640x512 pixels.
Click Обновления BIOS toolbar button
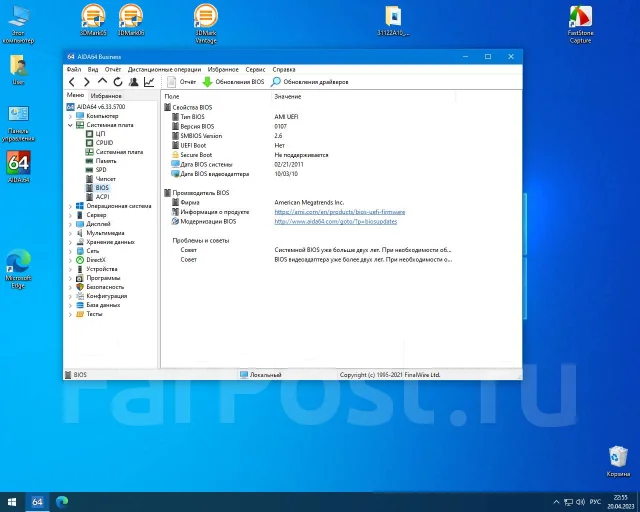click(x=233, y=82)
